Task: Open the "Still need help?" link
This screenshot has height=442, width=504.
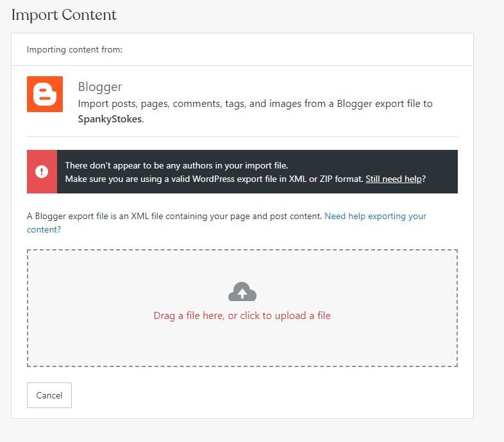Action: (x=395, y=179)
